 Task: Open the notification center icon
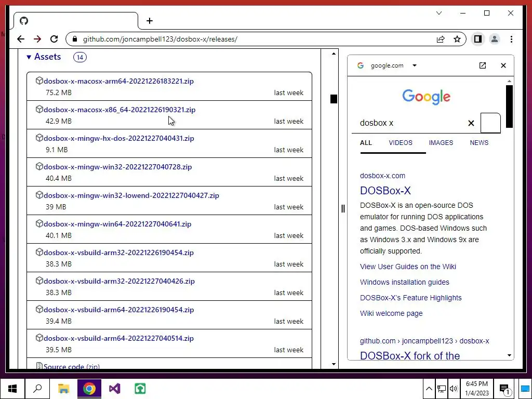pyautogui.click(x=505, y=389)
